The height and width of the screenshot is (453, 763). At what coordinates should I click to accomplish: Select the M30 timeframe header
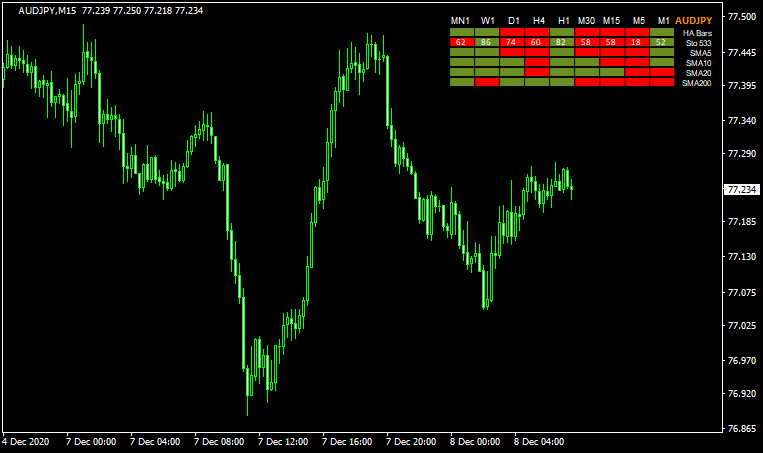pyautogui.click(x=587, y=21)
